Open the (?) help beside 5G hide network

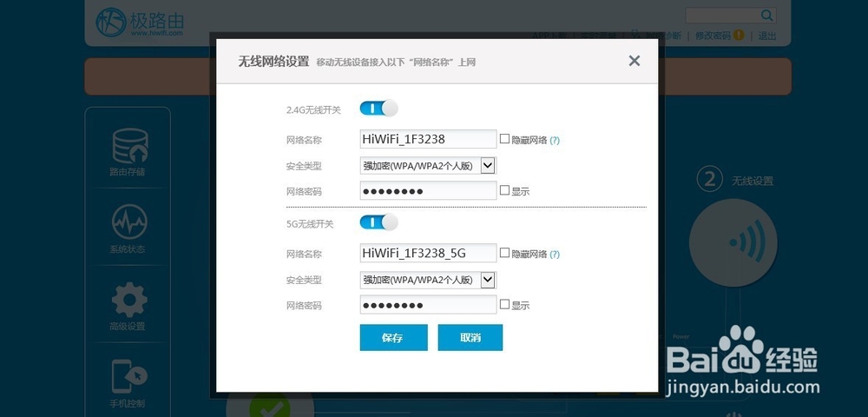(555, 255)
